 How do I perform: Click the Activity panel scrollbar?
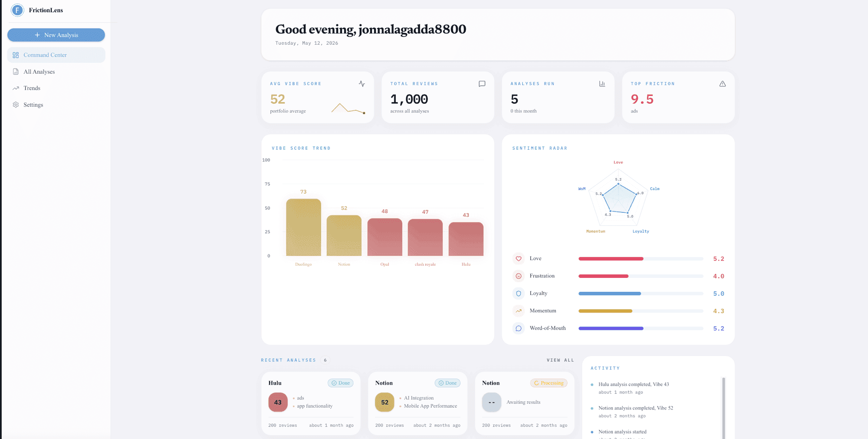[x=723, y=408]
